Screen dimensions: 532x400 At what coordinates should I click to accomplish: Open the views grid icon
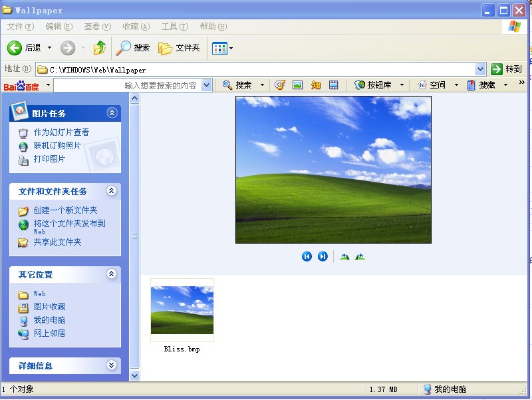point(219,48)
